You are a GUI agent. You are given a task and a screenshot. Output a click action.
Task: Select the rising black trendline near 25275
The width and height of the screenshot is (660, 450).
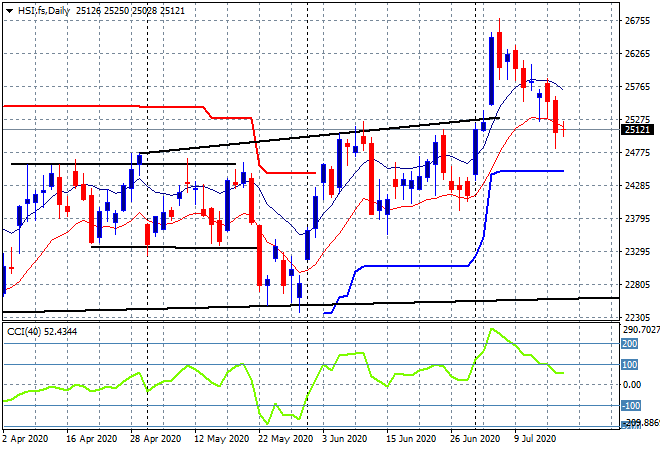pos(320,135)
